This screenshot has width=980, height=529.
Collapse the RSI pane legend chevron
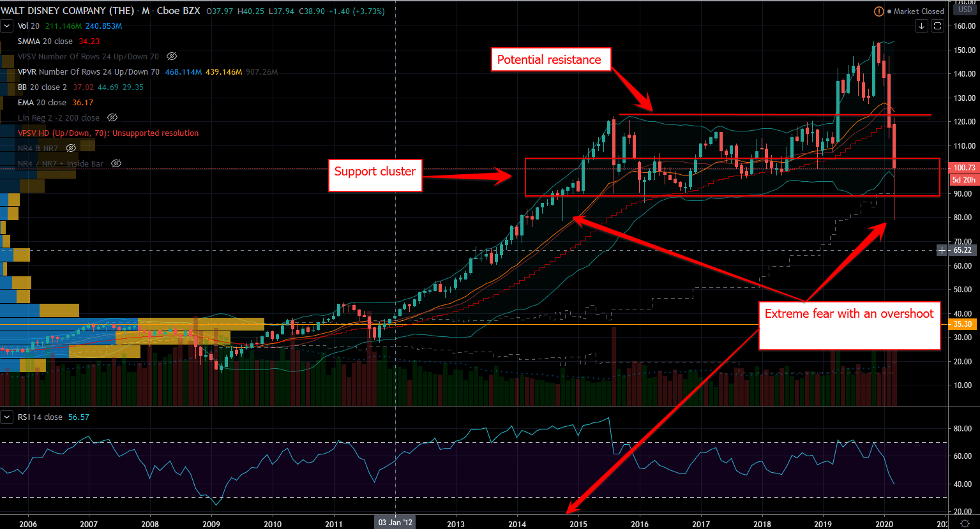[7, 417]
